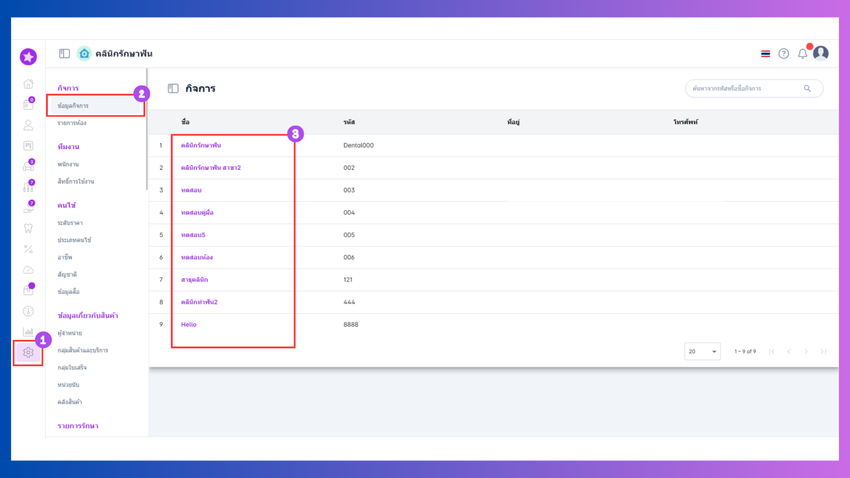Select ผู้จำหน่าย in the side menu

click(x=69, y=333)
